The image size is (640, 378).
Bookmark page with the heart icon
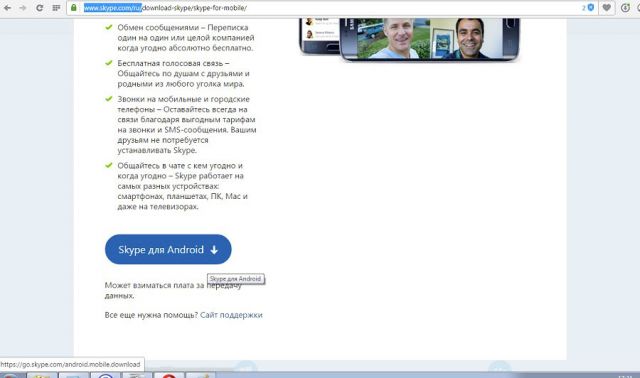click(607, 7)
